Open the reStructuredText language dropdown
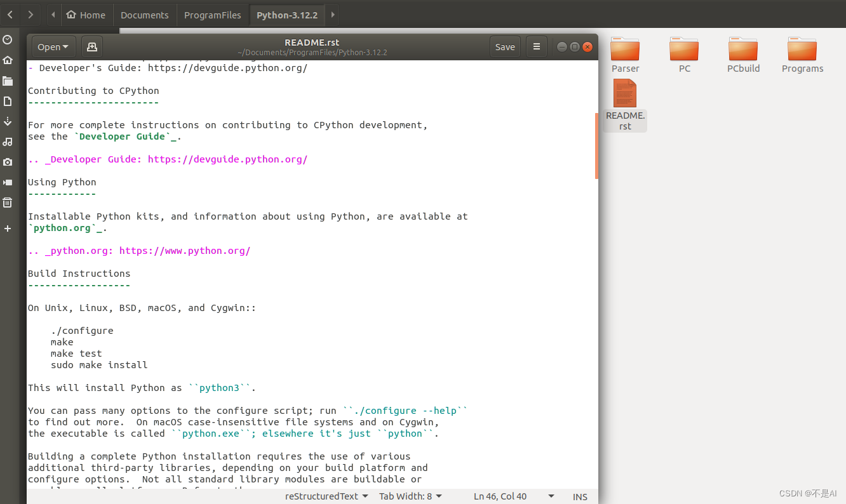Image resolution: width=846 pixels, height=504 pixels. (x=326, y=496)
